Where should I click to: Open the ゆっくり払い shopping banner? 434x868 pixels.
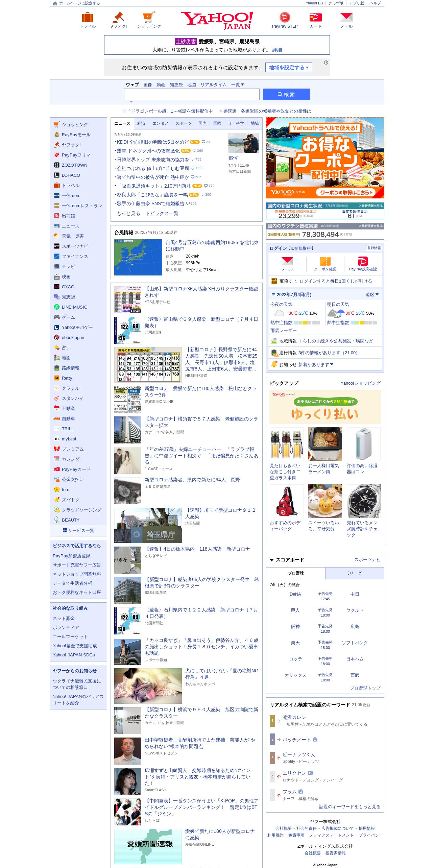click(325, 407)
